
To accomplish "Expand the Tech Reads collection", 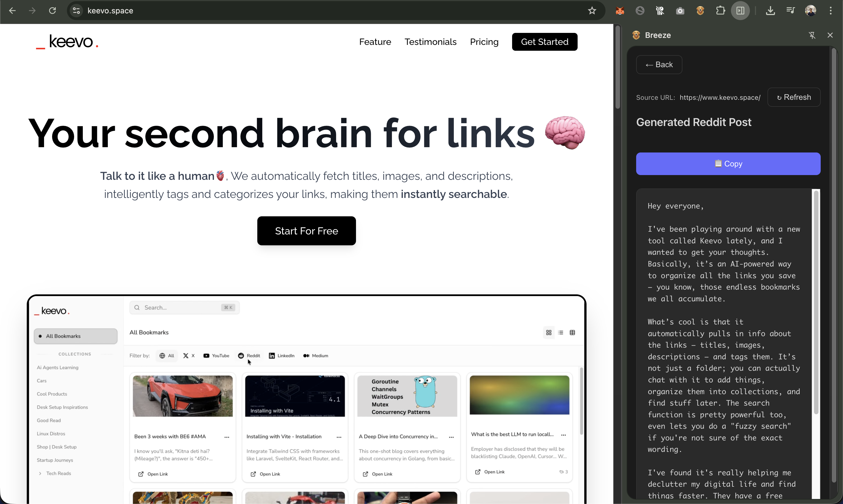I will [40, 473].
